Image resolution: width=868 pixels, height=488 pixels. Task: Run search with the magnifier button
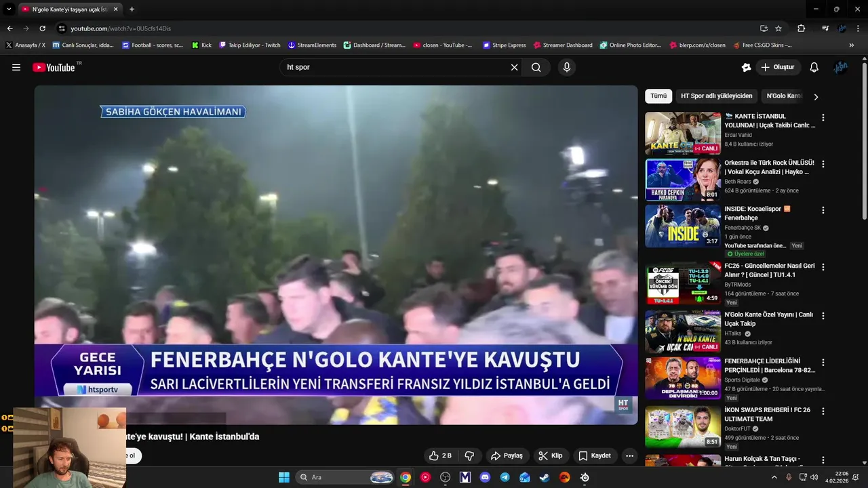[536, 67]
